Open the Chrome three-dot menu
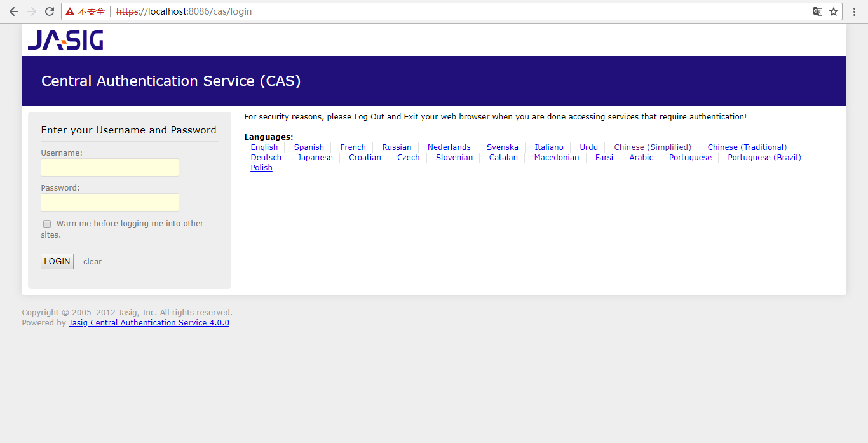This screenshot has height=443, width=868. point(855,11)
